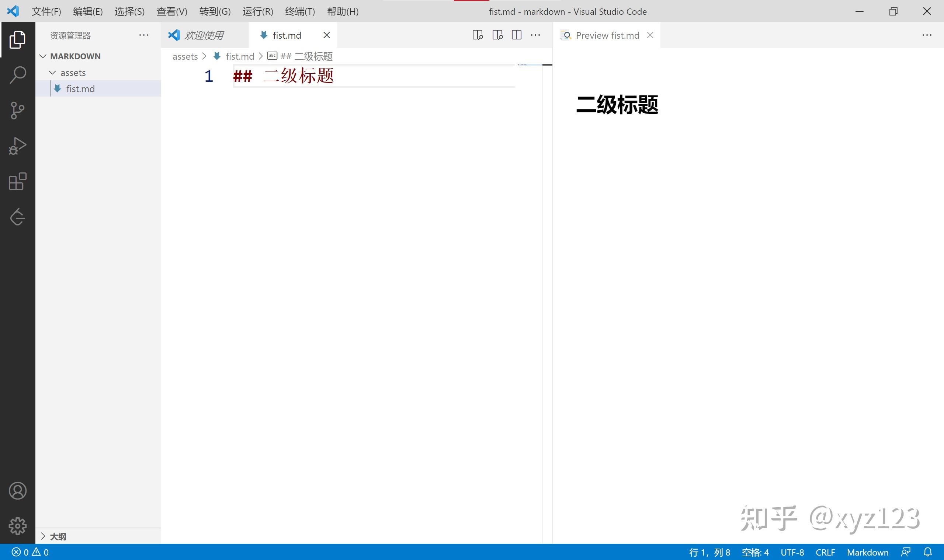Click UTF-8 encoding in status bar
Viewport: 944px width, 560px height.
coord(792,552)
